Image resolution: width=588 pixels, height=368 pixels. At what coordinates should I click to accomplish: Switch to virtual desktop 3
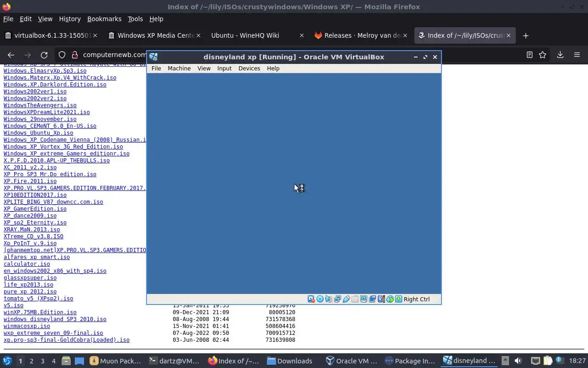pos(43,361)
